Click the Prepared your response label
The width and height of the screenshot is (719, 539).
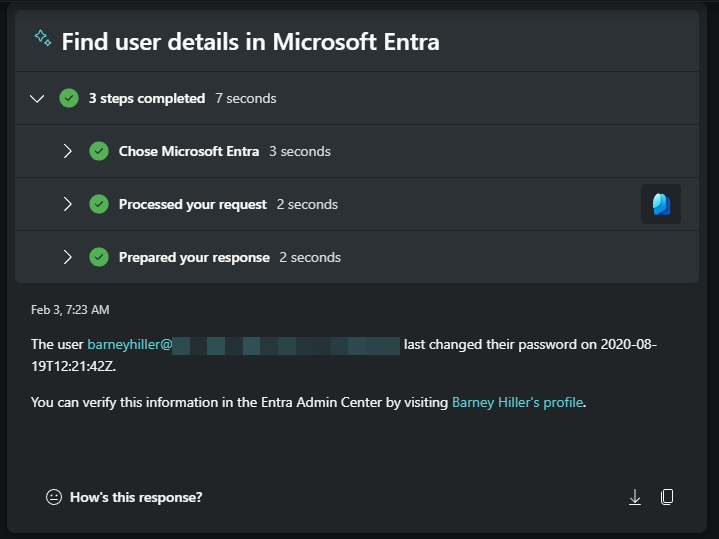(194, 257)
